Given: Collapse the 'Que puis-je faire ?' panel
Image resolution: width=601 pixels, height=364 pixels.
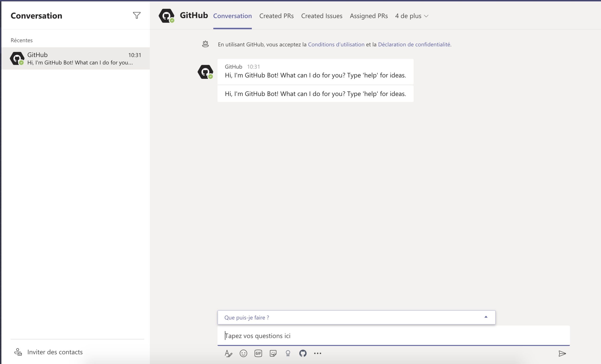Looking at the screenshot, I should (486, 317).
